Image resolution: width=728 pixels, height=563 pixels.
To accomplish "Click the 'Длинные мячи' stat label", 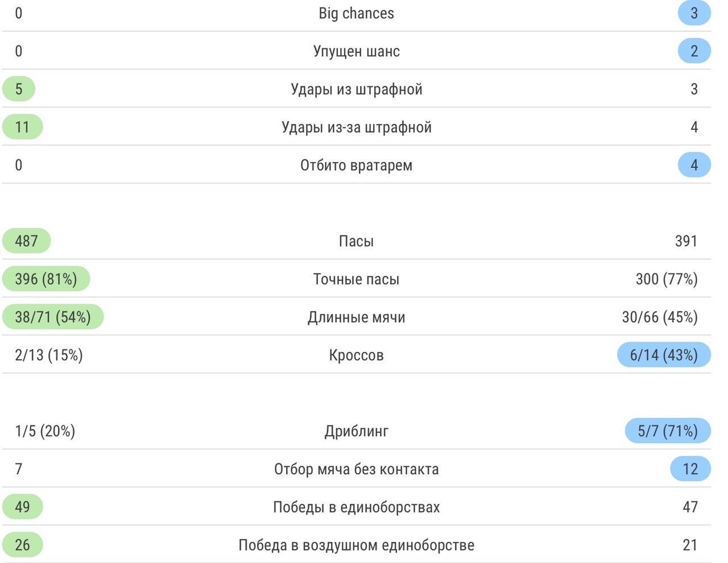I will click(356, 317).
